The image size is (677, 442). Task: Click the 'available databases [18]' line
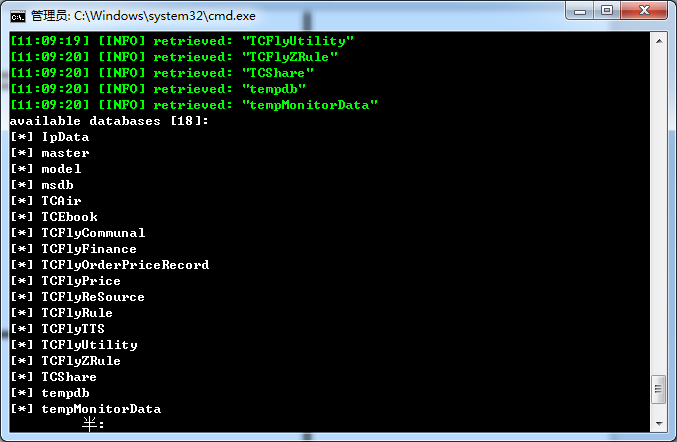[109, 121]
